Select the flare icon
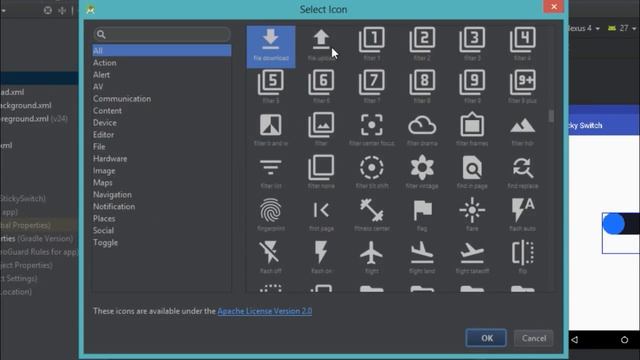Image resolution: width=640 pixels, height=360 pixels. coord(472,210)
